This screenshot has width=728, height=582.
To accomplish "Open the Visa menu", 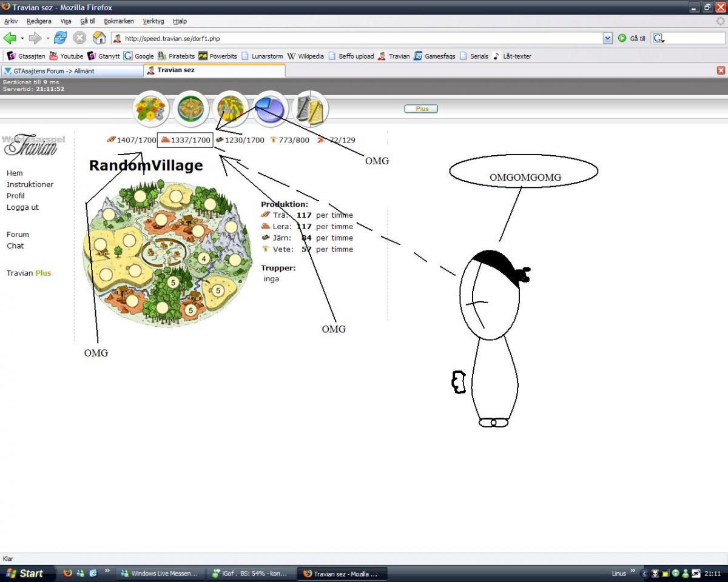I will 66,21.
